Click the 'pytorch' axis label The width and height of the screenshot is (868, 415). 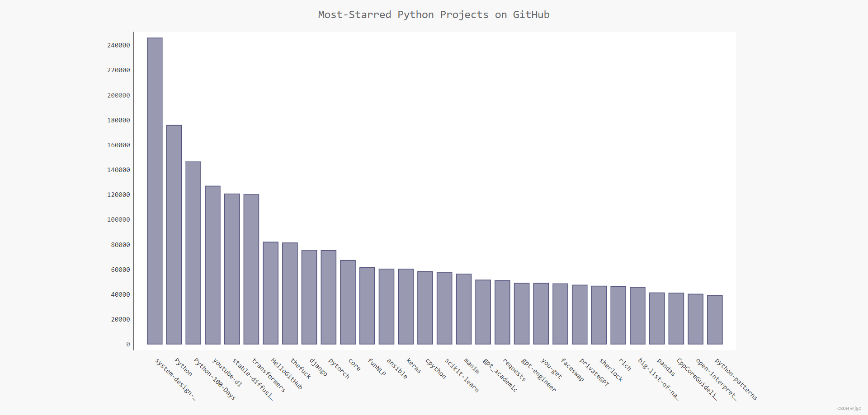click(339, 368)
